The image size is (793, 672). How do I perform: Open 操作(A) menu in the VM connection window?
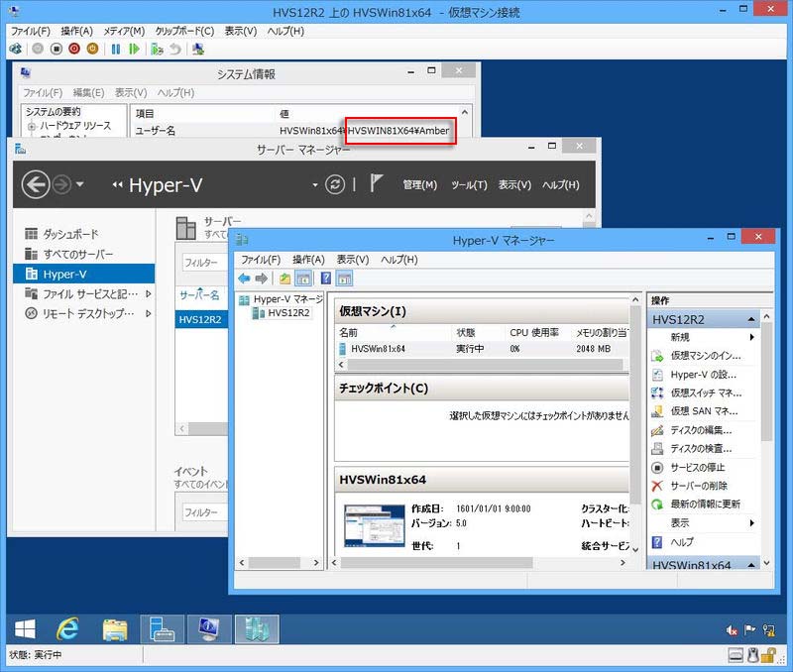tap(77, 32)
